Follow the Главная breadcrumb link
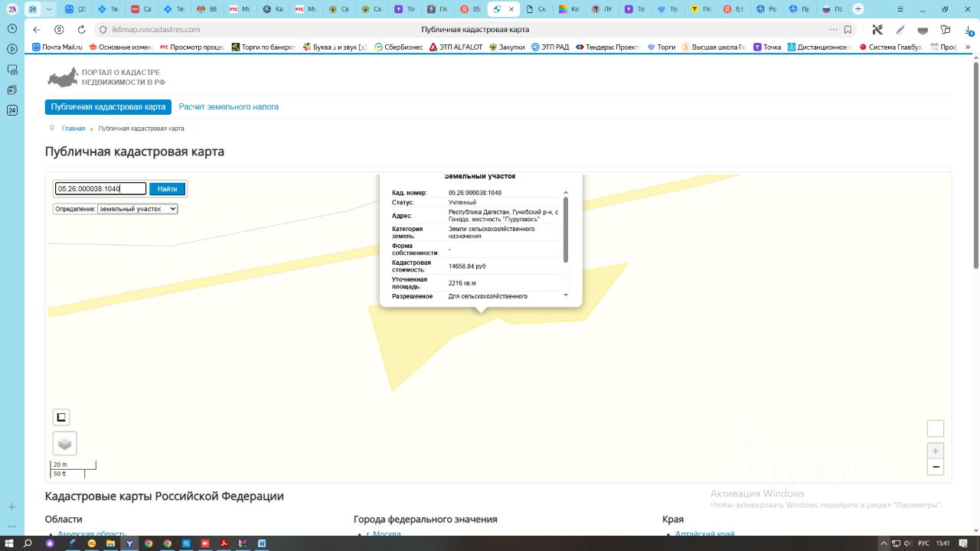The image size is (980, 551). point(73,129)
